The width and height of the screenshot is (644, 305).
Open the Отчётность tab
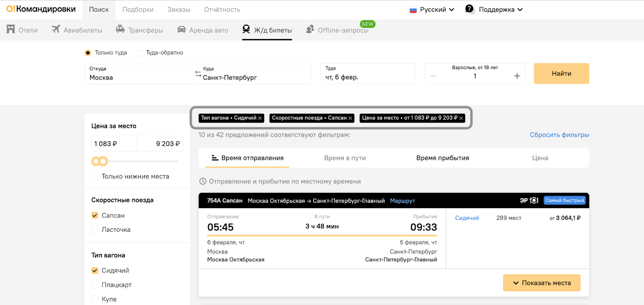(x=222, y=10)
